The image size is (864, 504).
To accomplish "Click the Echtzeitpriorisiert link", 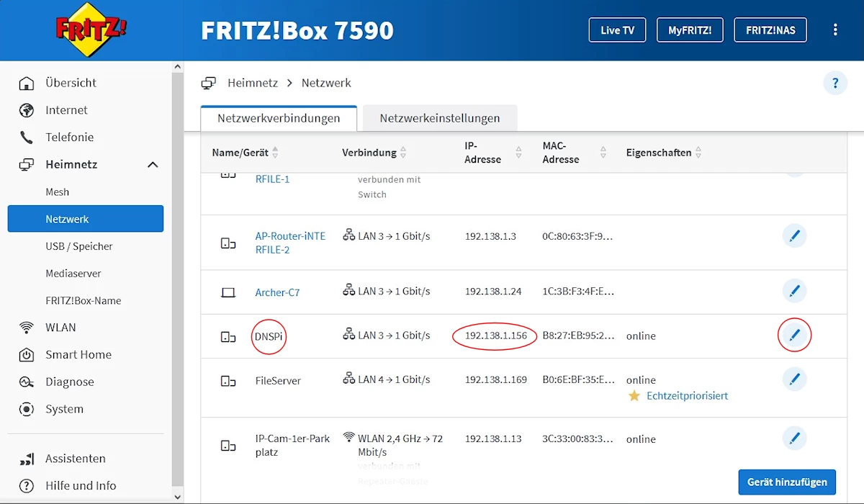I will click(x=687, y=395).
